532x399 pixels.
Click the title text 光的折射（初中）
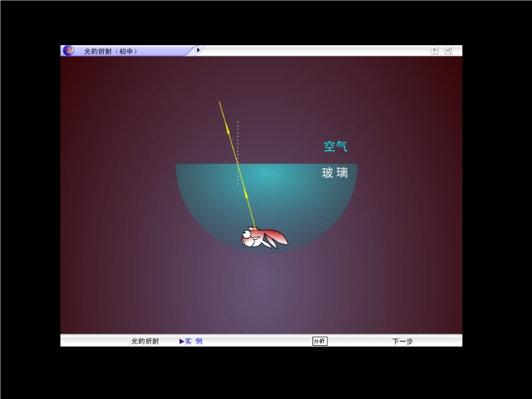coord(110,51)
